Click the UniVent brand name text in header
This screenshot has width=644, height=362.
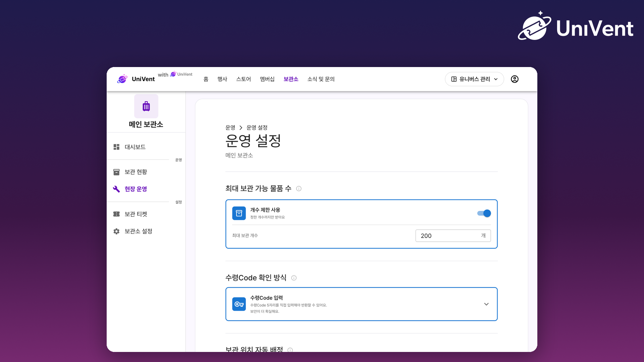(143, 79)
